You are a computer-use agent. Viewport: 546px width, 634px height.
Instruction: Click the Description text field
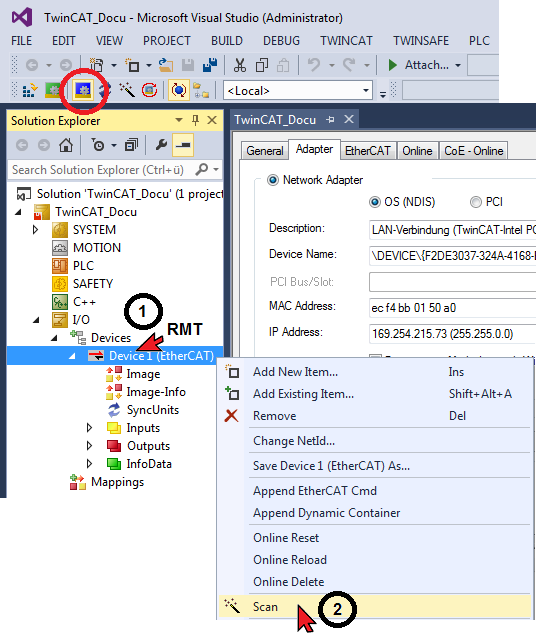click(x=452, y=230)
